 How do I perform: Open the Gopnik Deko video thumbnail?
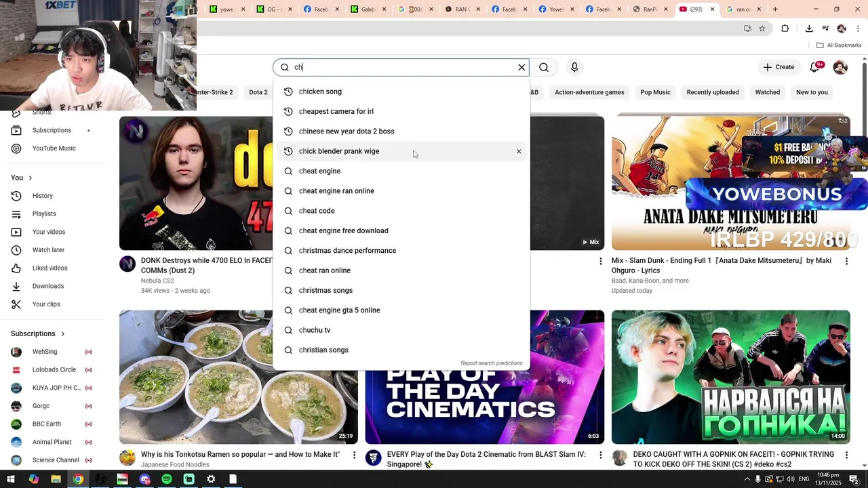point(731,377)
